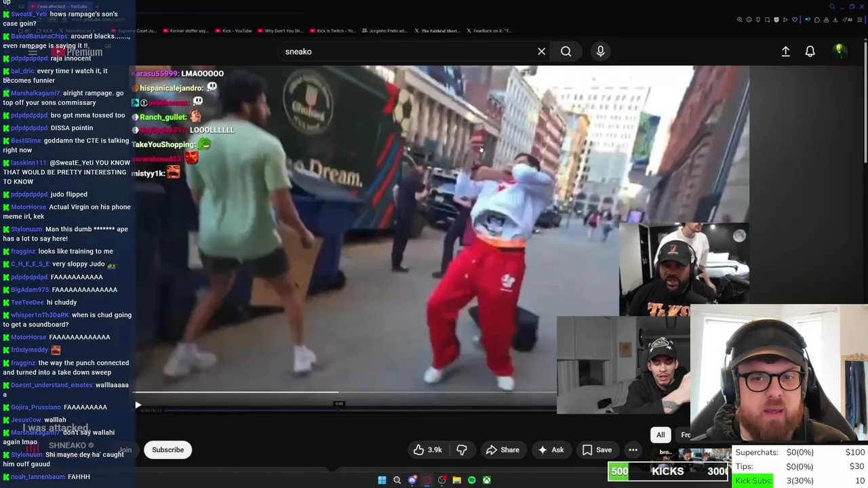
Task: Open File Explorer from the taskbar
Action: coord(456,481)
